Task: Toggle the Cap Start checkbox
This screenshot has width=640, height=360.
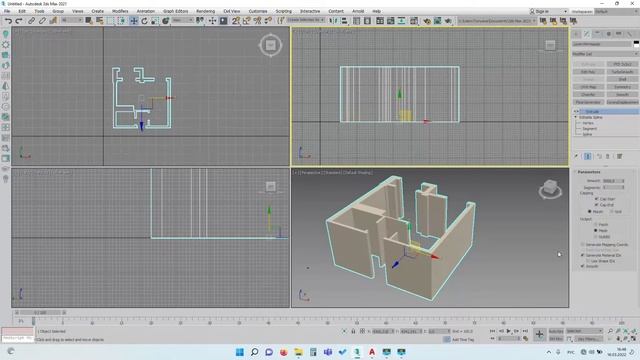Action: click(x=597, y=199)
